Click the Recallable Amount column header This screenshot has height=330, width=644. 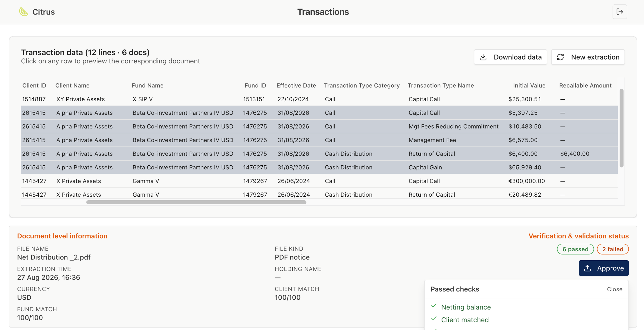pos(585,86)
